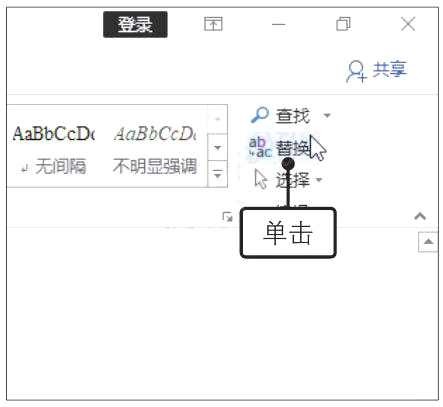This screenshot has height=407, width=443.
Task: Show previous row of styles gallery
Action: 218,119
